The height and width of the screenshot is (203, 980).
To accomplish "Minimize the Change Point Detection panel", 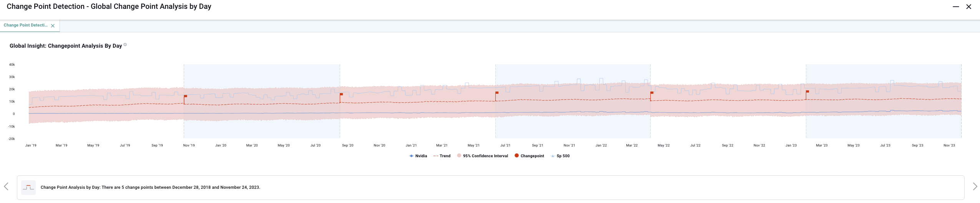I will pyautogui.click(x=956, y=7).
